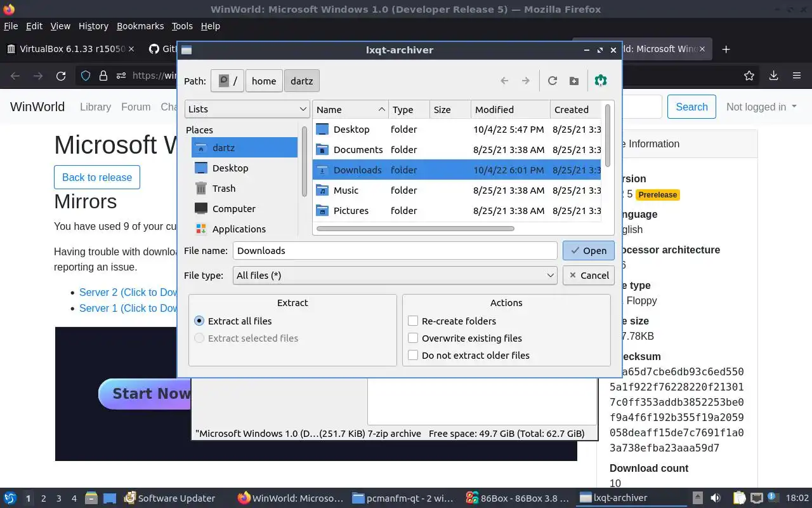Open a new Firefox tab
This screenshot has width=812, height=508.
click(x=726, y=49)
